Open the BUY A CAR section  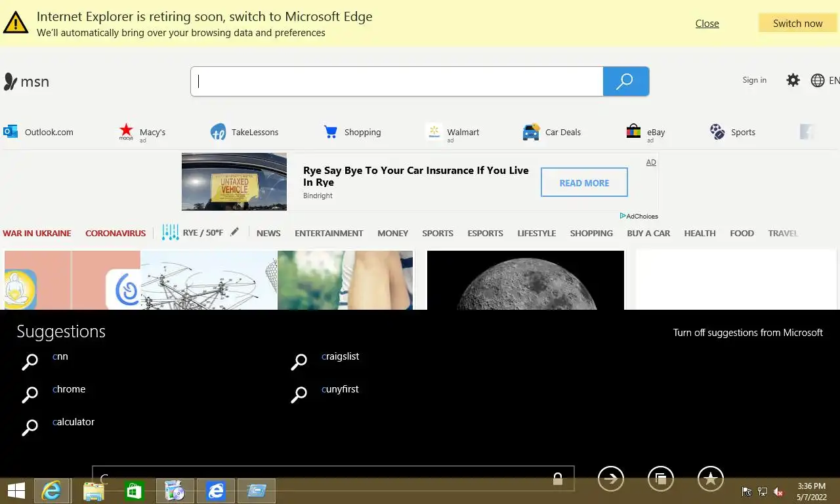tap(648, 233)
